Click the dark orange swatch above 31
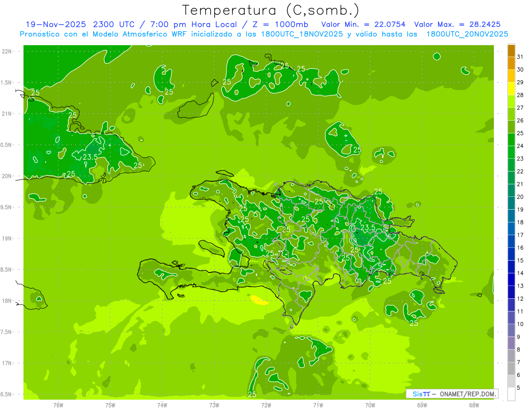 [511, 51]
